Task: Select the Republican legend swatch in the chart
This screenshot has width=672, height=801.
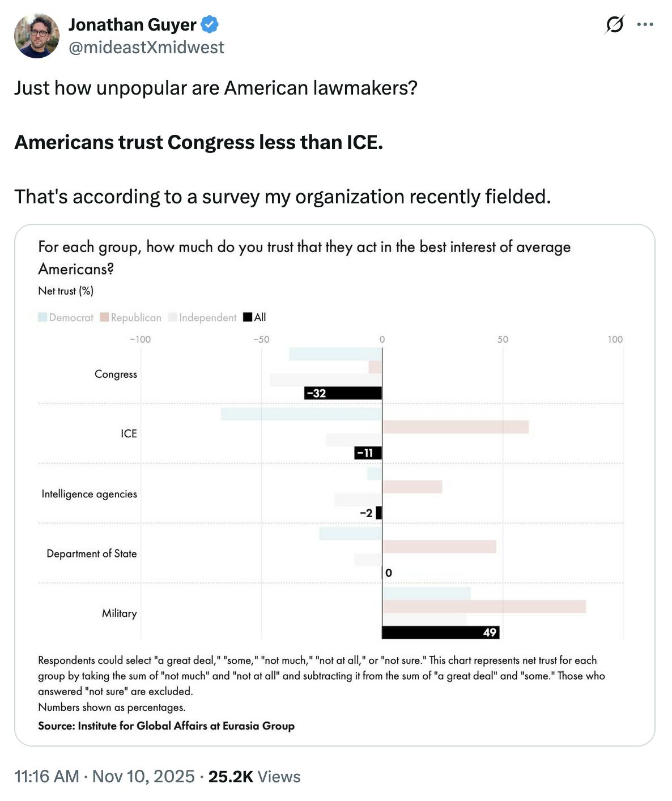Action: pyautogui.click(x=104, y=318)
